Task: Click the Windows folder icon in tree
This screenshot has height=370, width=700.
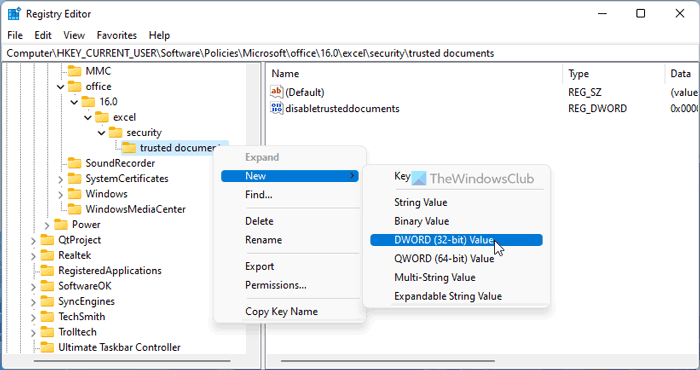Action: click(75, 194)
